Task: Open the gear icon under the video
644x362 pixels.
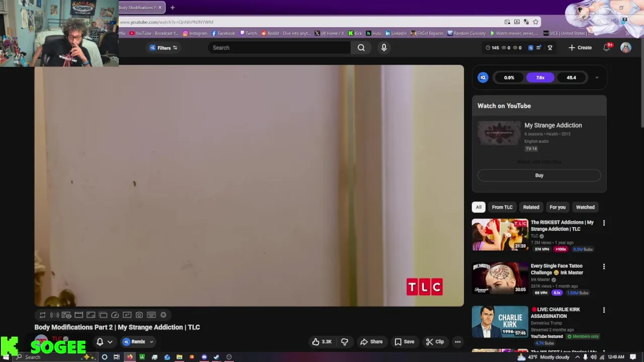Action: point(163,315)
